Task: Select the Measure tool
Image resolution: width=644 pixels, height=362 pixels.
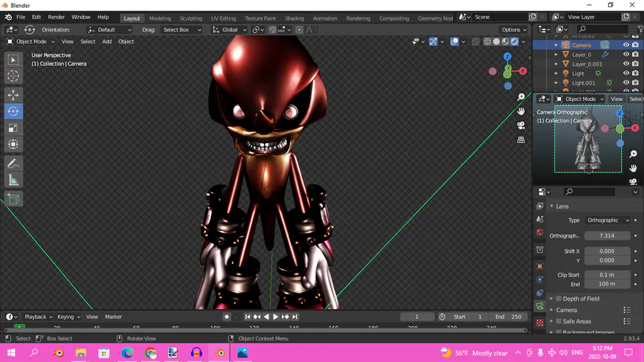Action: coord(13,180)
